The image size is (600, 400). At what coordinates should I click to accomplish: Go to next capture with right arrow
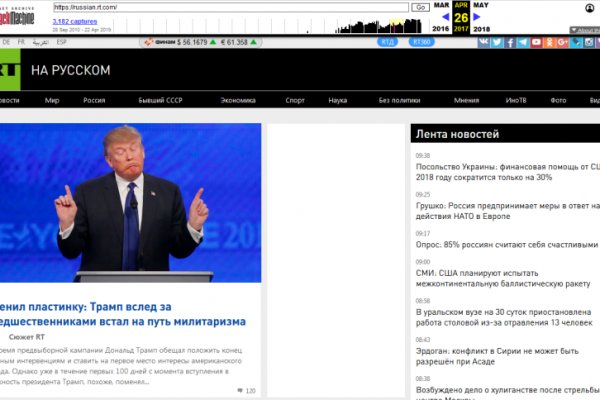click(x=476, y=17)
